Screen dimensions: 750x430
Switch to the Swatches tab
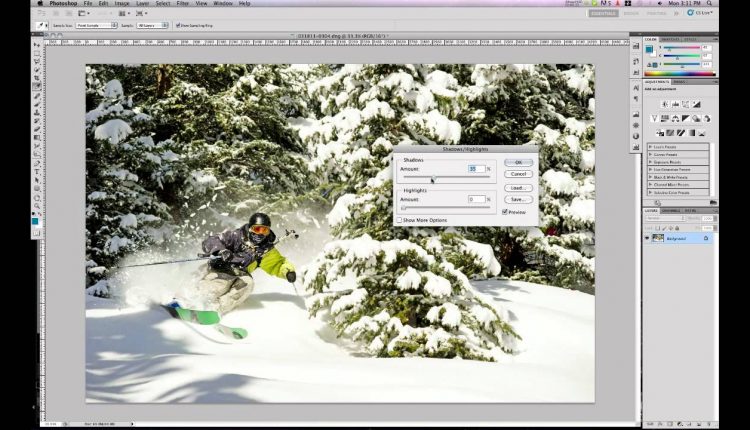(x=670, y=39)
